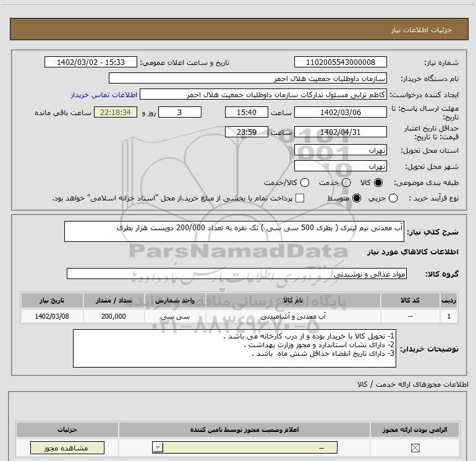476x461 pixels.
Task: Click the remaining days field 3
Action: (180, 112)
